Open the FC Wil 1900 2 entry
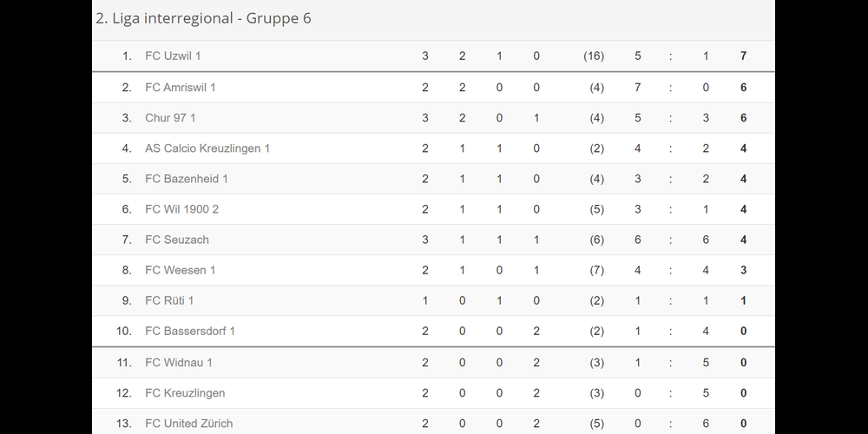 pyautogui.click(x=182, y=209)
